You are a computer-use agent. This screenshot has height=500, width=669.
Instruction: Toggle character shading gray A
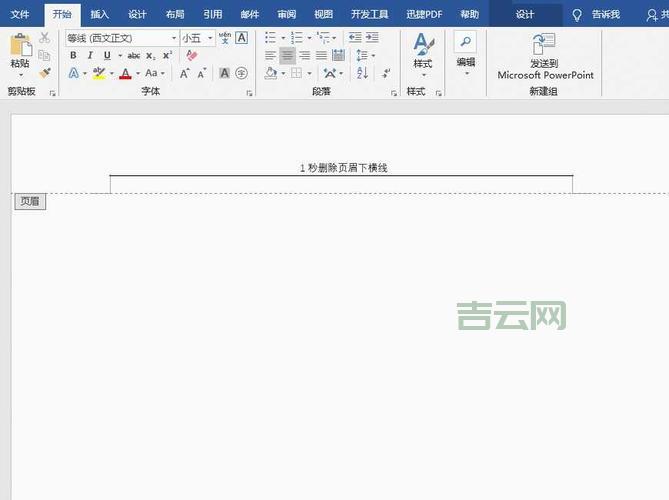224,73
